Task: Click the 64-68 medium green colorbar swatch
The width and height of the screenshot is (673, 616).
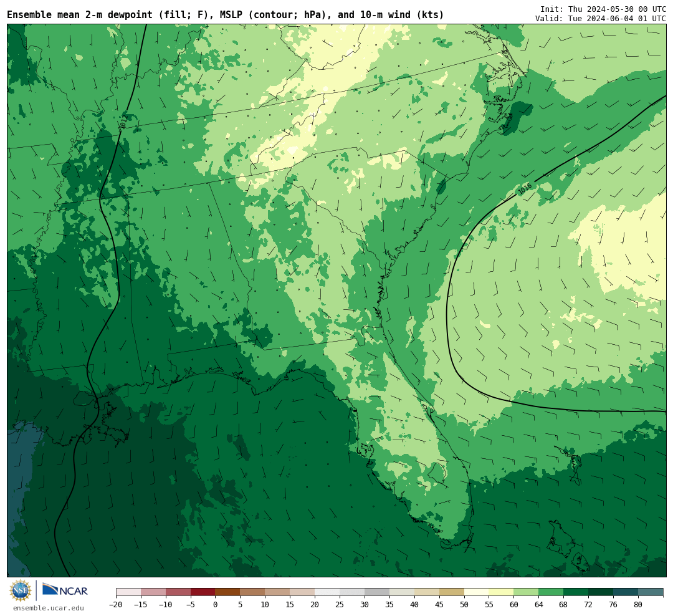Action: click(x=551, y=592)
